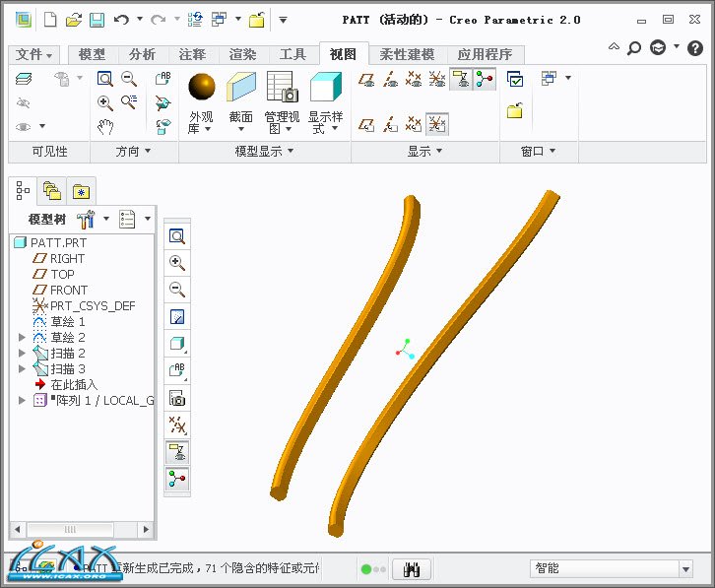Image resolution: width=715 pixels, height=588 pixels.
Task: Click the Activate window checkmark icon
Action: (515, 79)
